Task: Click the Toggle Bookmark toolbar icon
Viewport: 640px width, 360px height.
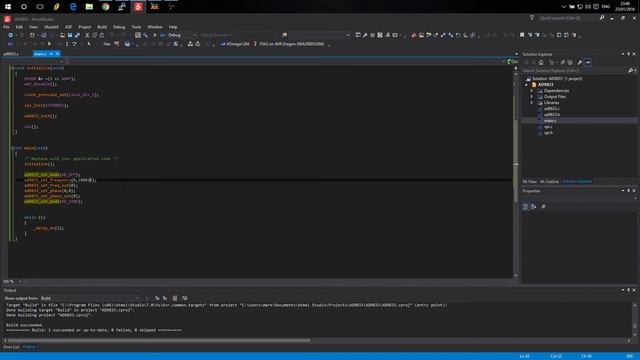Action: (x=522, y=36)
